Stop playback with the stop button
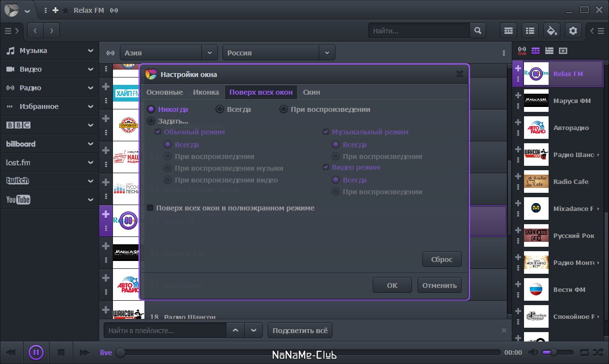The height and width of the screenshot is (364, 609). (x=61, y=352)
